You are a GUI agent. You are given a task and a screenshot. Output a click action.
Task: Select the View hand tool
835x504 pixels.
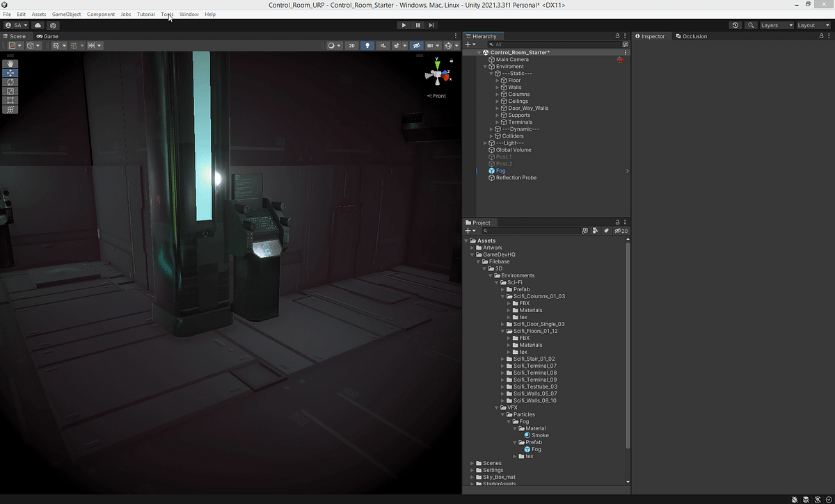10,63
